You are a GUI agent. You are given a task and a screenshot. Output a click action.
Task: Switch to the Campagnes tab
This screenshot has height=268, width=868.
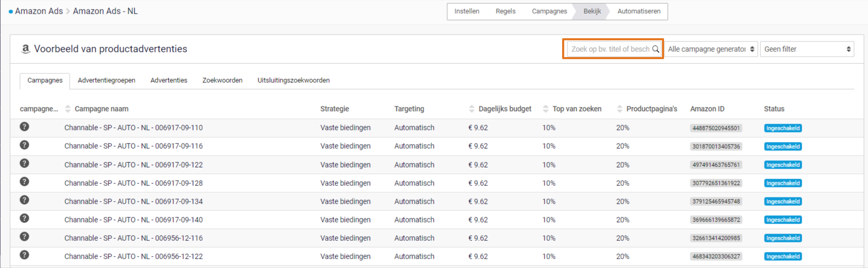45,81
